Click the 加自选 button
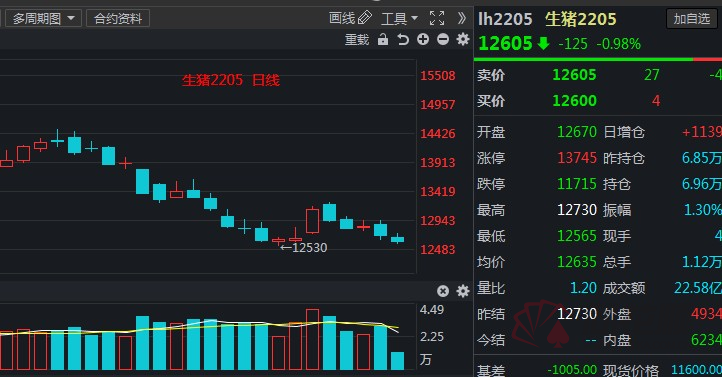722x377 pixels. 692,19
